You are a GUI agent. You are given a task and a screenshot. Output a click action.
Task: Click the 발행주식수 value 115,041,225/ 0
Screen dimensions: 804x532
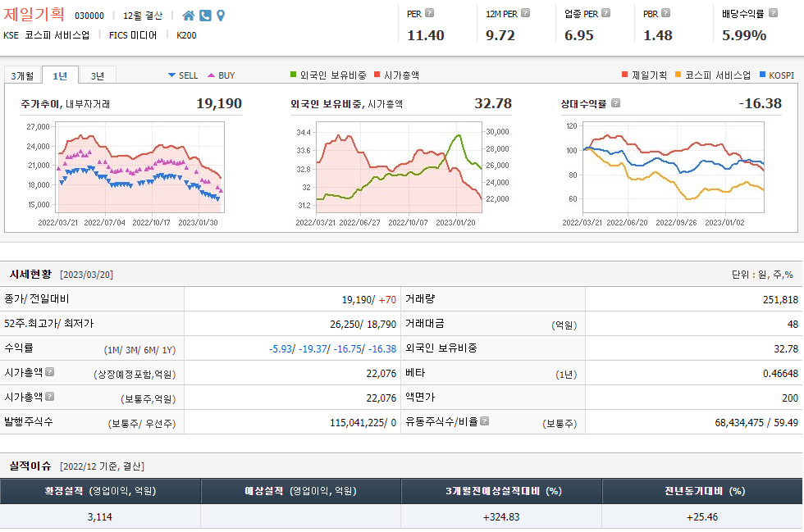tap(363, 423)
